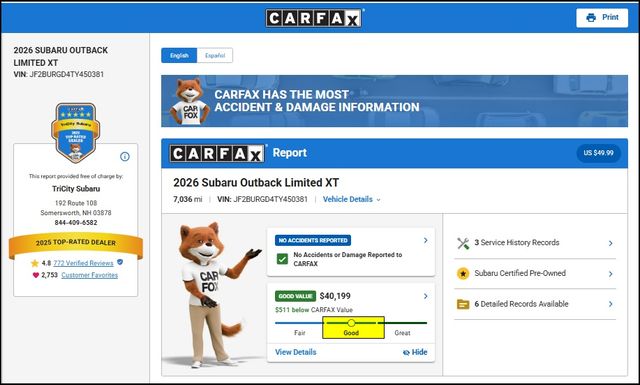Click the 7,036 mi mileage text

point(188,199)
